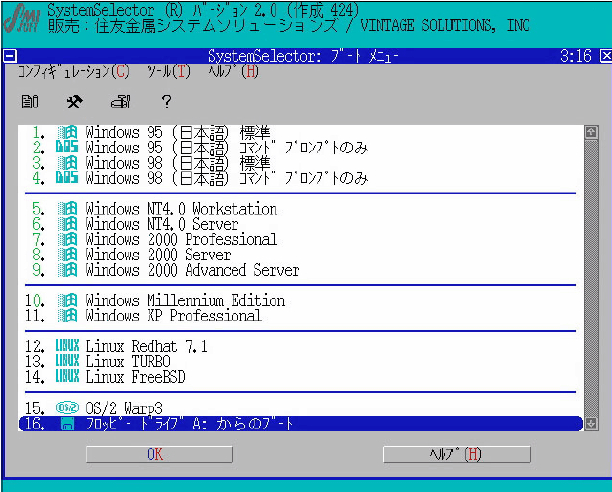This screenshot has width=612, height=492.
Task: Select Windows 2000 Advanced Server entry
Action: tap(301, 270)
